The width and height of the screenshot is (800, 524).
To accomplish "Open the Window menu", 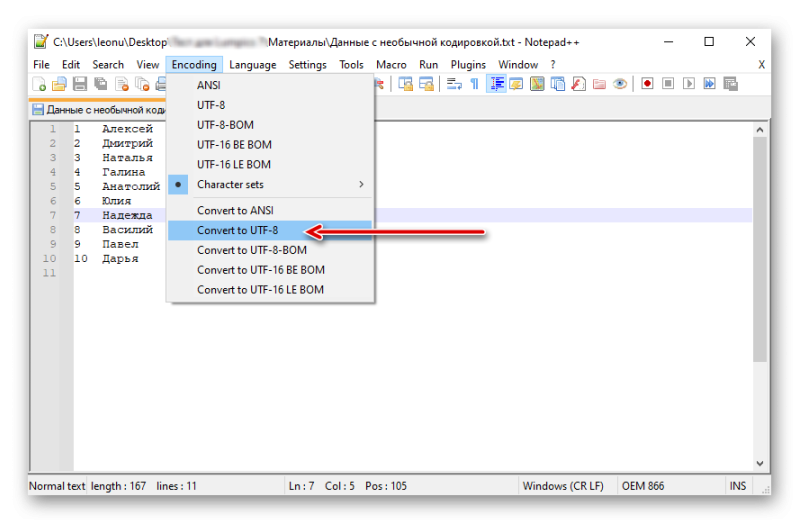I will click(x=518, y=65).
